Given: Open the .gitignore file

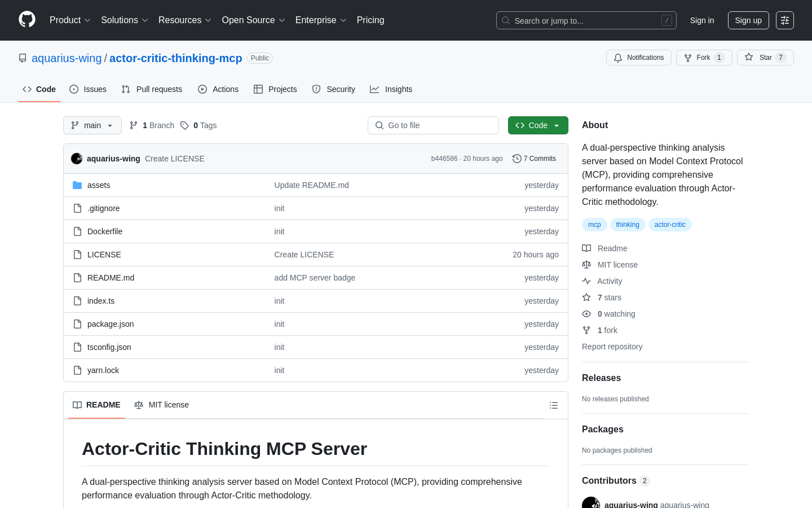Looking at the screenshot, I should 104,208.
